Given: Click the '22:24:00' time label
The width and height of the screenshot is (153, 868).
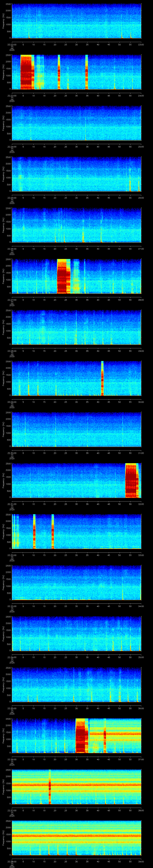Looking at the screenshot, I should point(12,147).
